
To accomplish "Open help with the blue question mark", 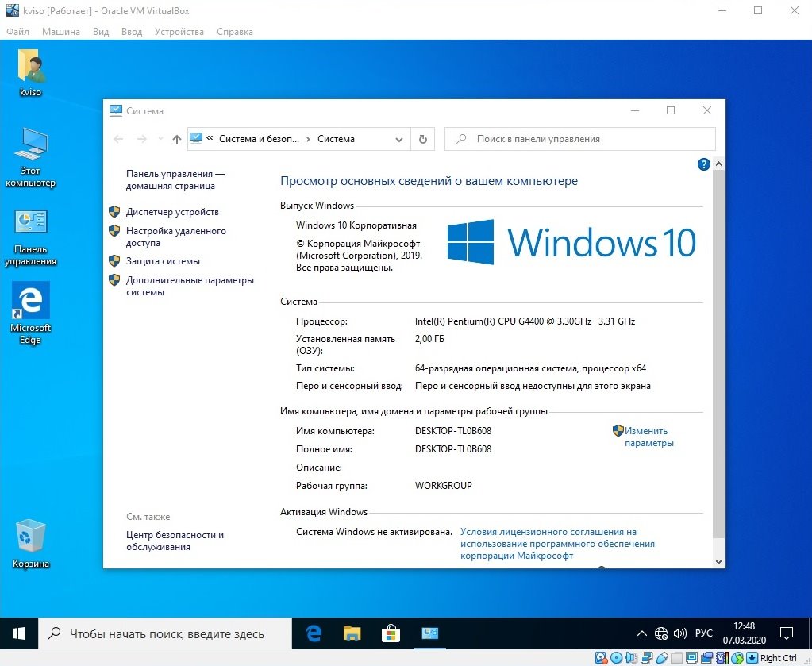I will point(703,164).
